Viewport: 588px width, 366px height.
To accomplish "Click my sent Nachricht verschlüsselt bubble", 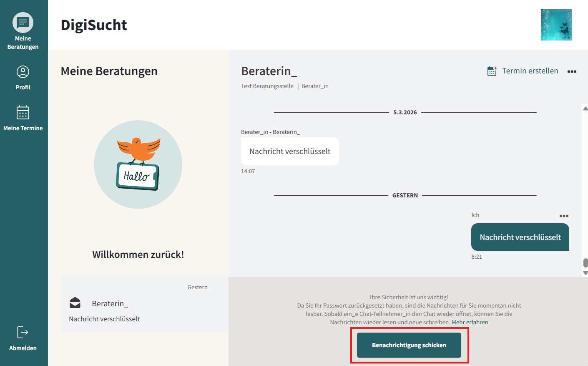I will click(x=520, y=237).
